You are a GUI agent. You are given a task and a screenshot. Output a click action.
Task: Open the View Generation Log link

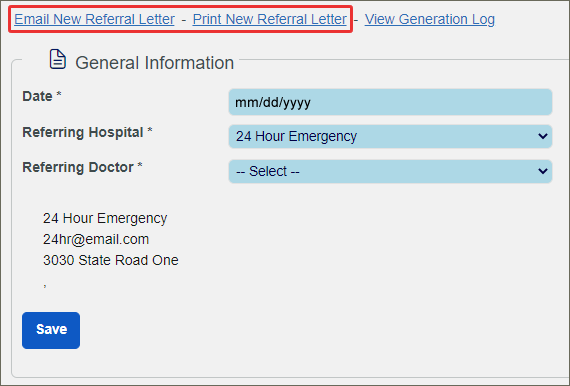(430, 19)
